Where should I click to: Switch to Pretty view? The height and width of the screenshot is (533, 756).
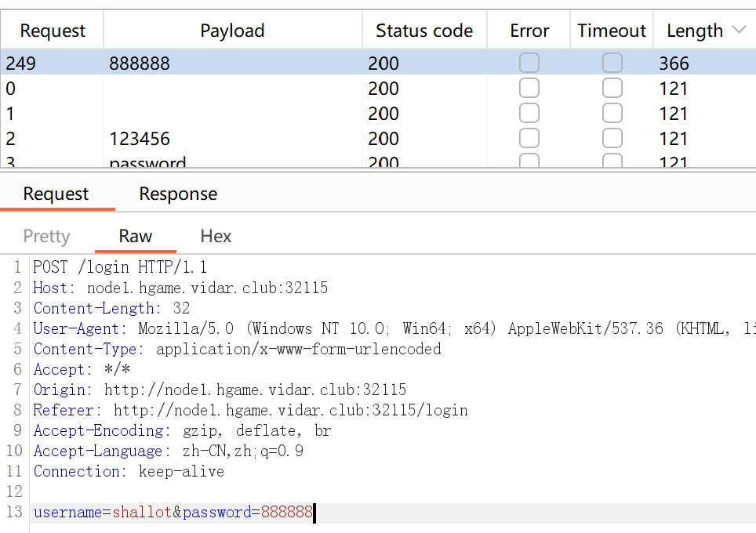47,236
